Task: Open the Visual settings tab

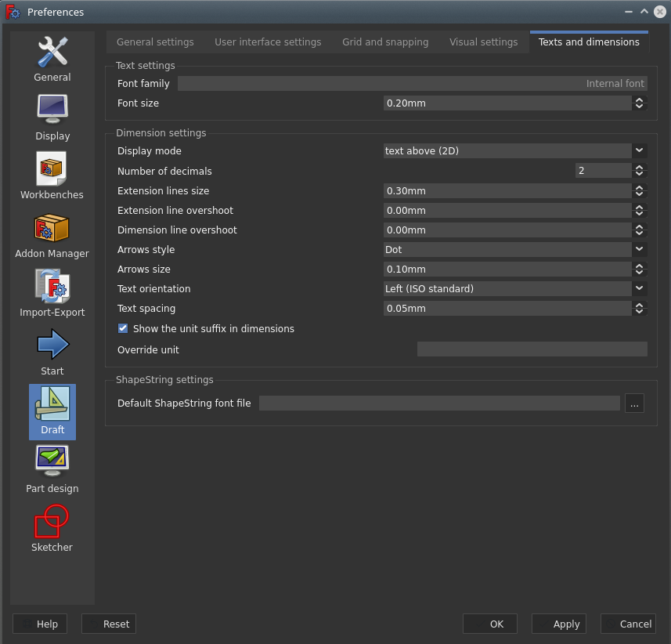Action: pos(483,42)
